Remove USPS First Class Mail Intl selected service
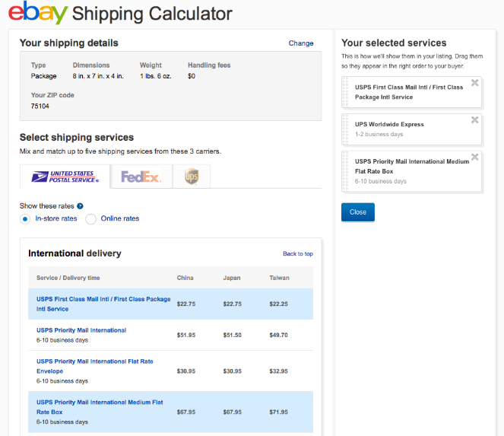 pos(475,83)
